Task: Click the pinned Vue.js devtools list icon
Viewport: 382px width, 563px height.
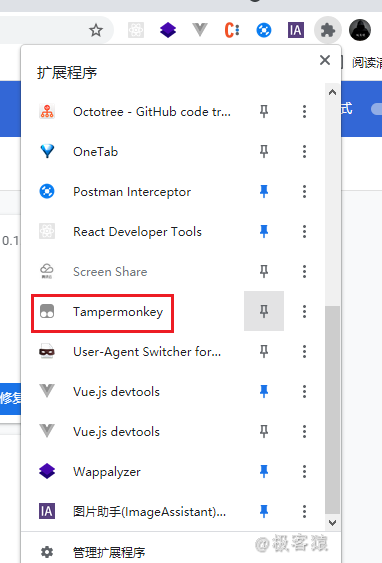Action: click(x=47, y=391)
